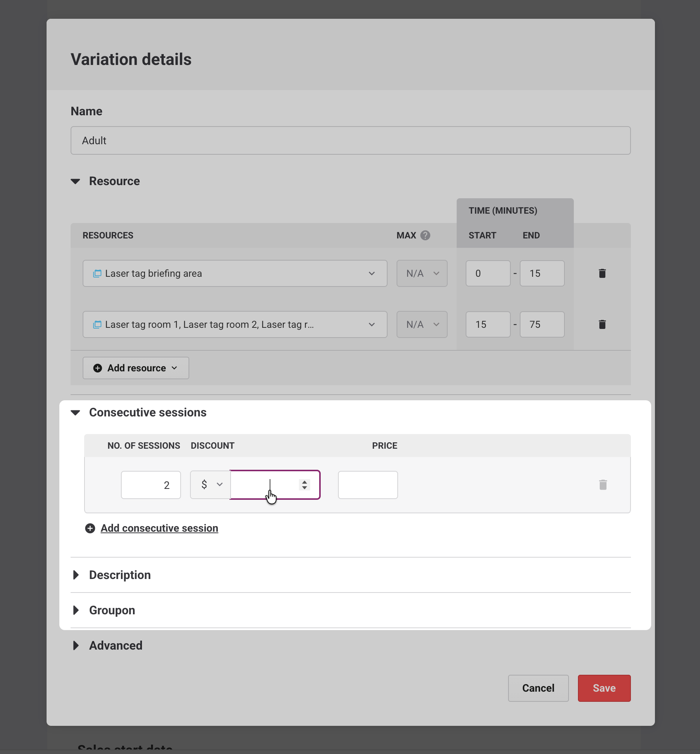This screenshot has width=700, height=754.
Task: Click the plus icon beside Add consecutive session
Action: coord(90,528)
